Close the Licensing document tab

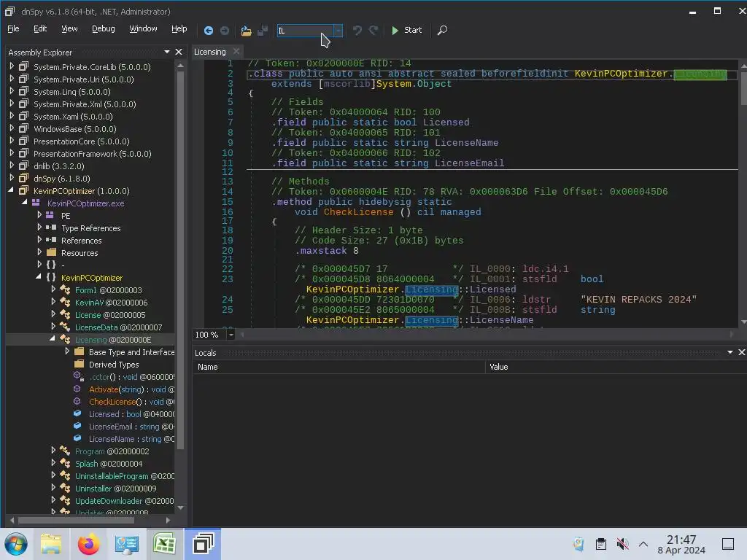[236, 52]
